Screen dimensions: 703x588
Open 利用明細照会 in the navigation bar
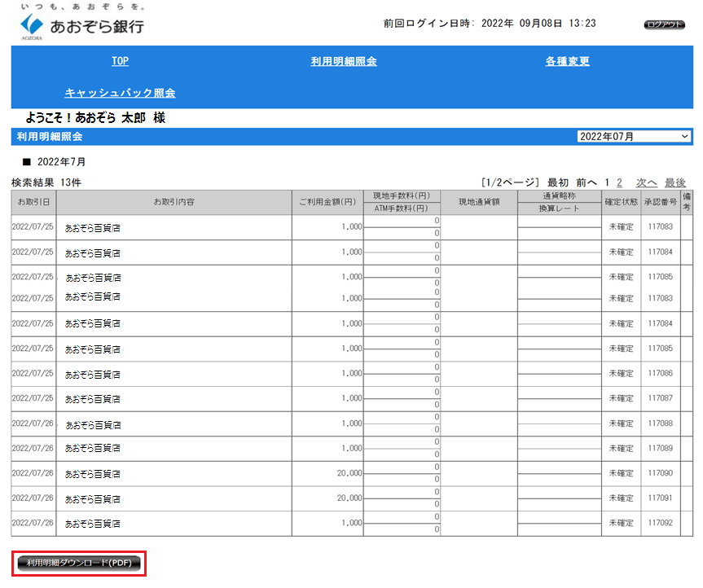(344, 62)
